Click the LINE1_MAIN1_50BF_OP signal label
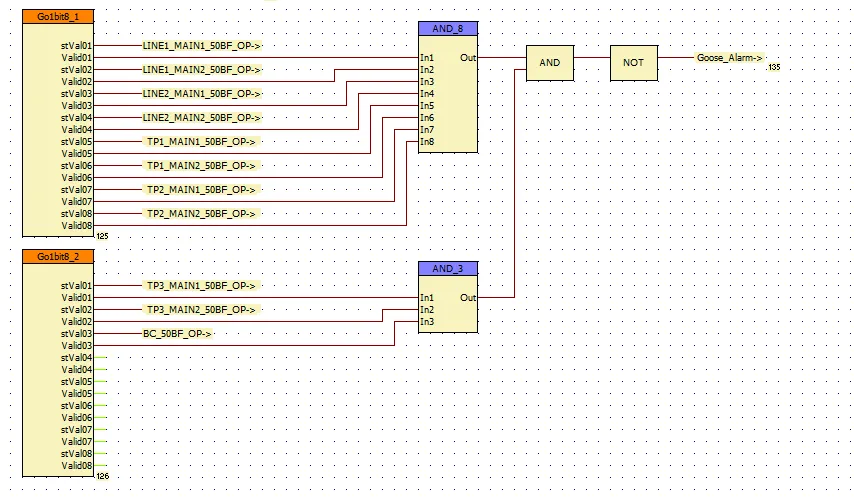Image resolution: width=860 pixels, height=498 pixels. point(202,46)
